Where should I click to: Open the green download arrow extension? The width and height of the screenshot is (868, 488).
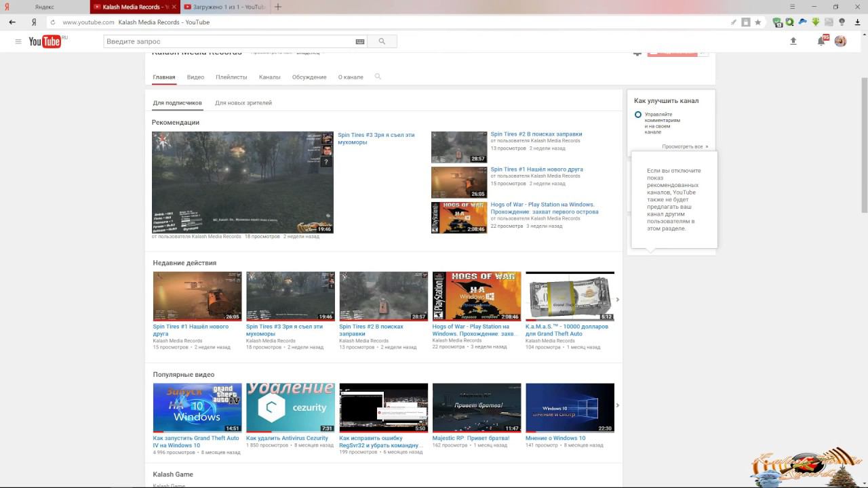tap(816, 22)
